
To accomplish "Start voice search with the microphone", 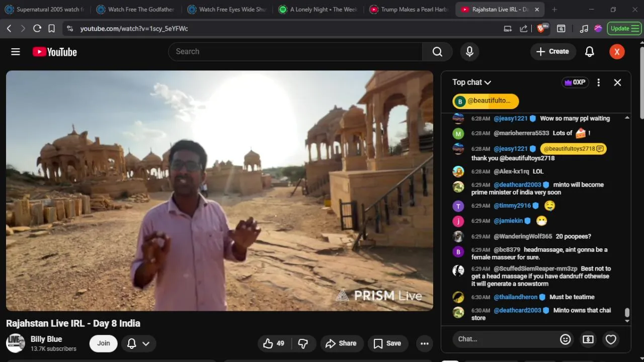I will click(469, 51).
